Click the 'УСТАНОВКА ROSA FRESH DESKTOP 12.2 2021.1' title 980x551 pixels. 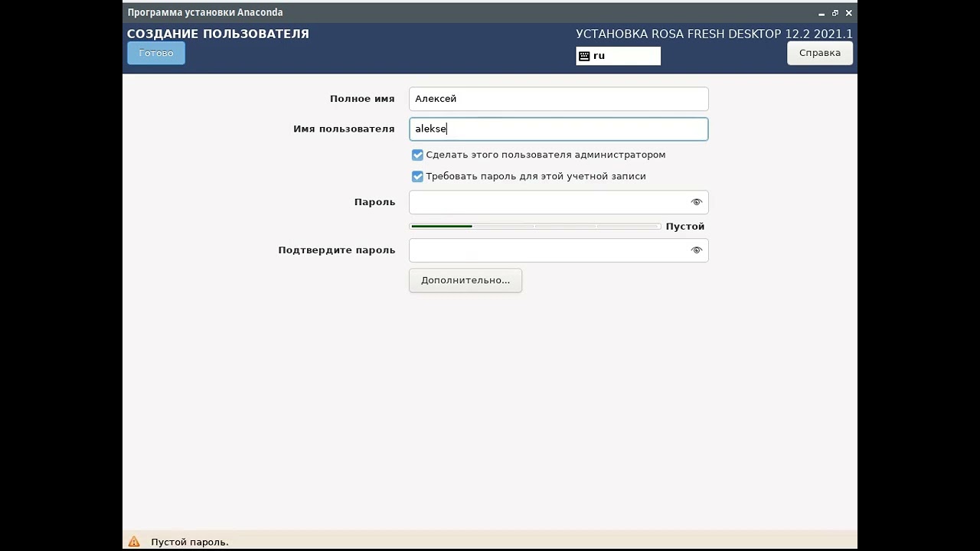(x=714, y=34)
